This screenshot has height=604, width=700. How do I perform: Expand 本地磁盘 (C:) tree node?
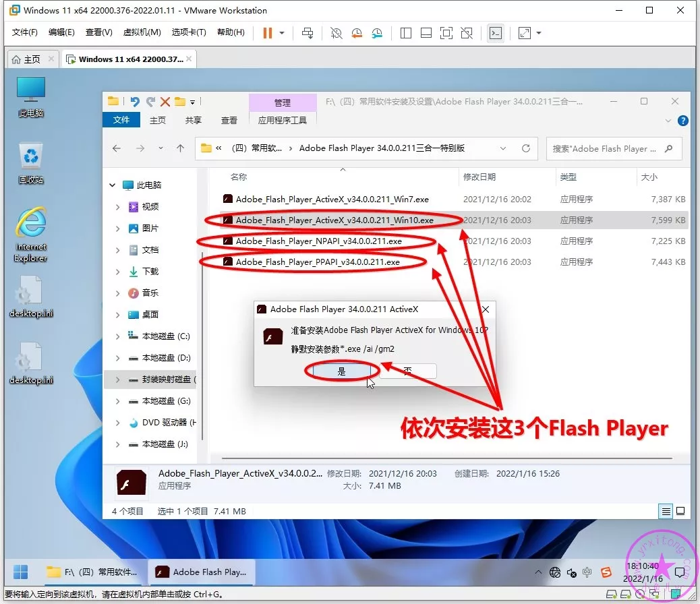click(118, 336)
